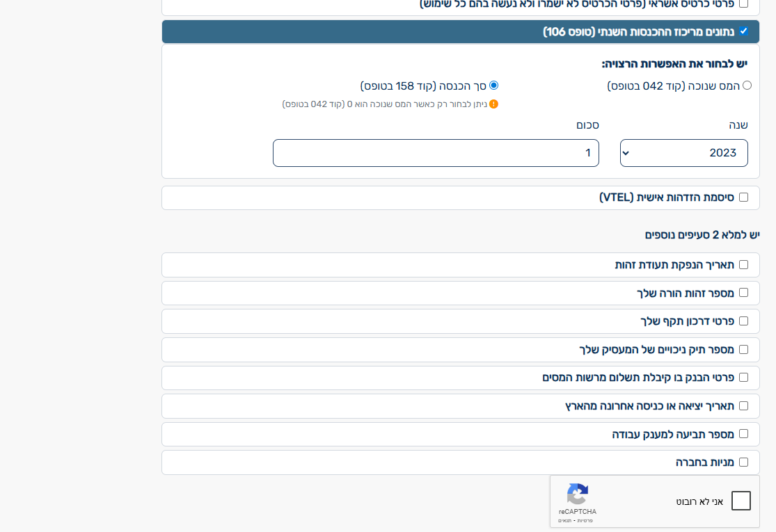Select the 'סך הכנסה (קוד 158 בטופס)' radio button
The width and height of the screenshot is (776, 532).
[x=494, y=85]
